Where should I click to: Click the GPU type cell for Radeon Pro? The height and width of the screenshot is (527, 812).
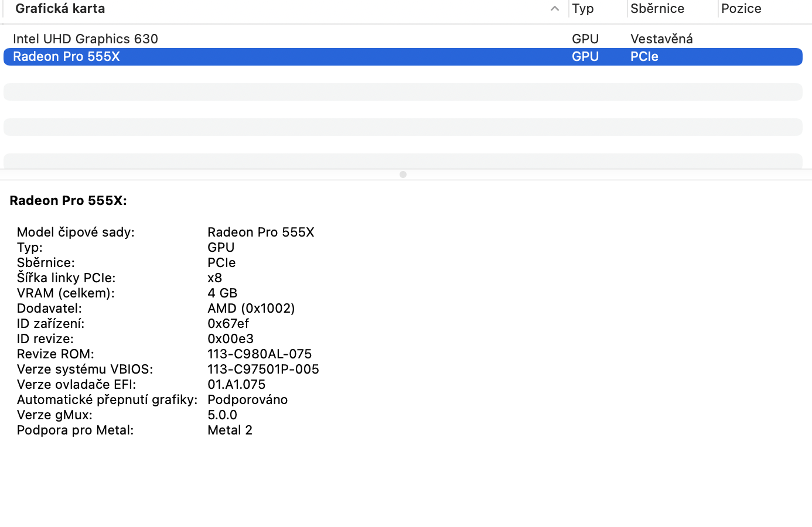click(x=585, y=57)
